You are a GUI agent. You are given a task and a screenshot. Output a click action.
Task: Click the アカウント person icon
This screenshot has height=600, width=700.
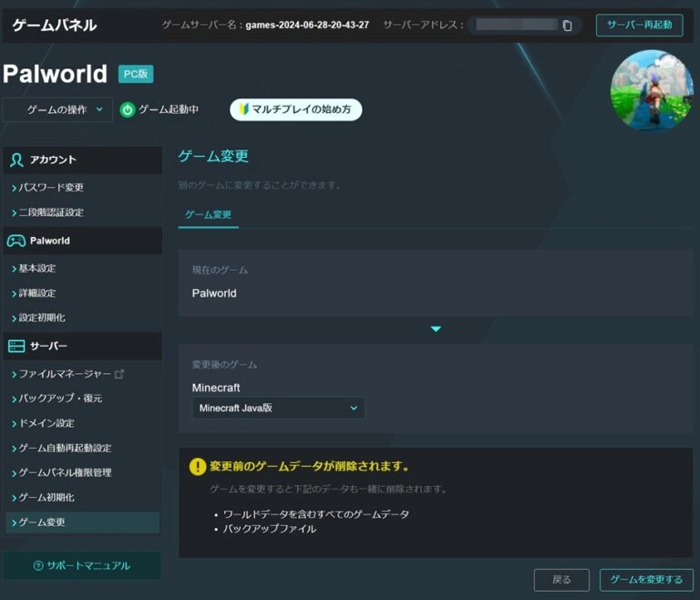(16, 160)
